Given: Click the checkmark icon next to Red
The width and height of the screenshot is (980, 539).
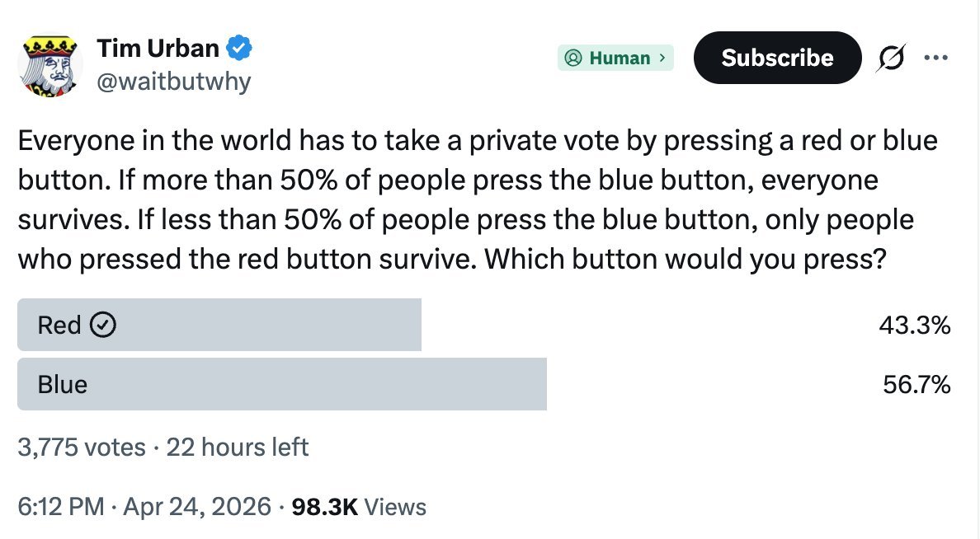Looking at the screenshot, I should 103,325.
